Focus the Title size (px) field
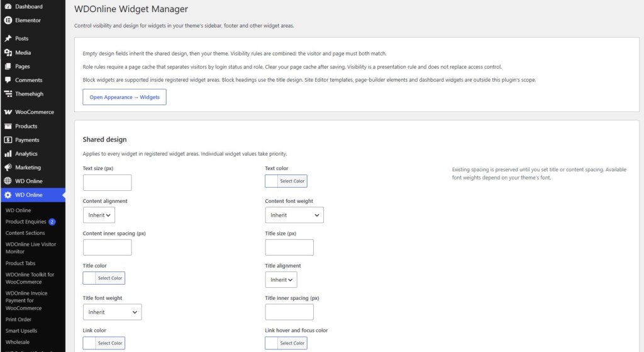Image resolution: width=644 pixels, height=352 pixels. [289, 247]
